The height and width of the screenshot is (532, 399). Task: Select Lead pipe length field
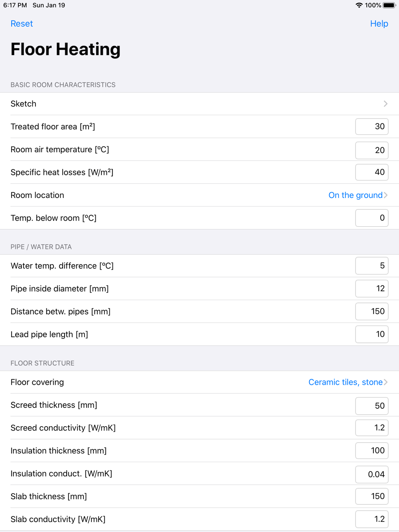tap(371, 334)
